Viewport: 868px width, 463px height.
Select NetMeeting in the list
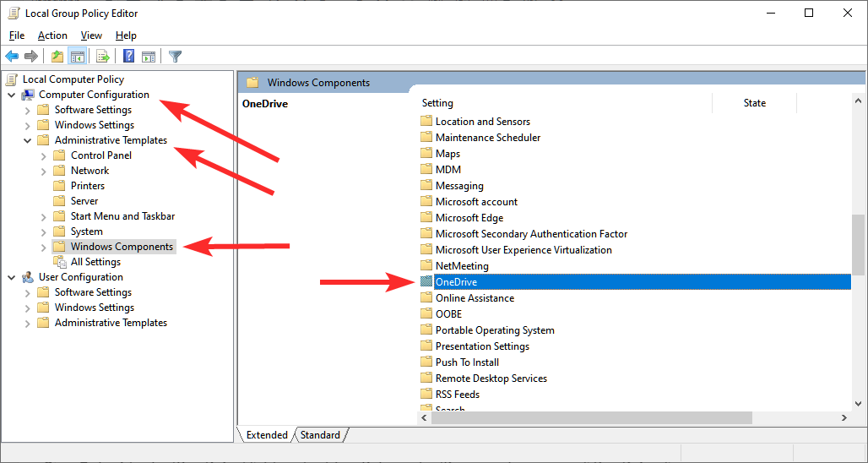point(462,266)
